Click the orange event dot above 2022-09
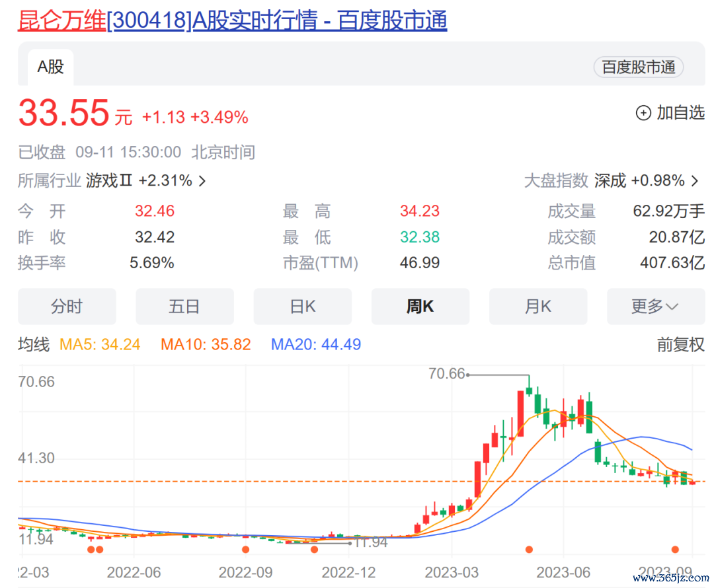Screen dimensions: 714x588 245,549
